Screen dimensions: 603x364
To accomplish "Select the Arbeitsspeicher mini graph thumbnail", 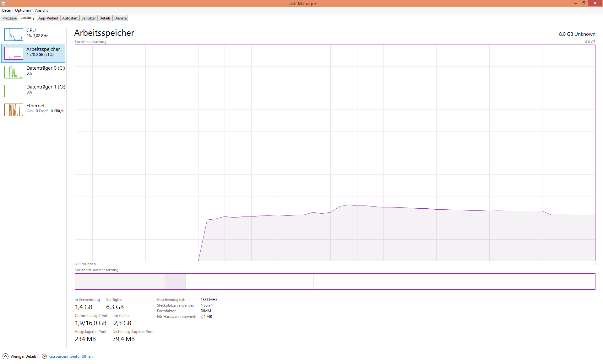I will 14,53.
